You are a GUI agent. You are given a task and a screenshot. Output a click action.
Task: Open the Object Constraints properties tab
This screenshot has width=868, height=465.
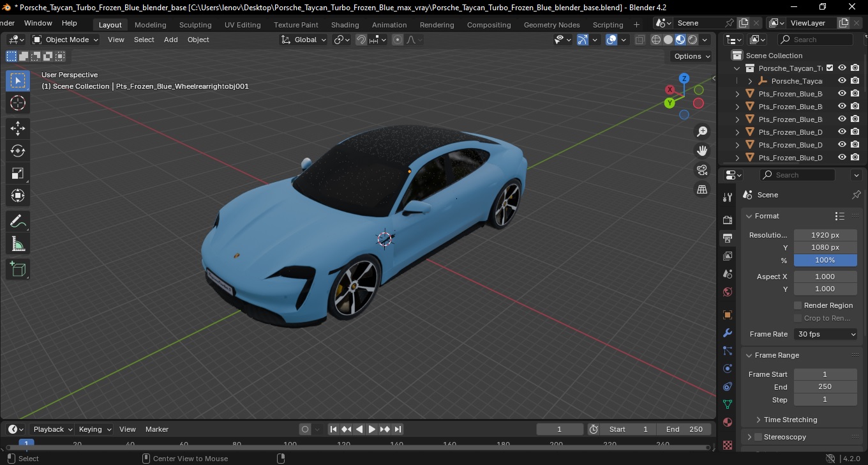pyautogui.click(x=727, y=386)
